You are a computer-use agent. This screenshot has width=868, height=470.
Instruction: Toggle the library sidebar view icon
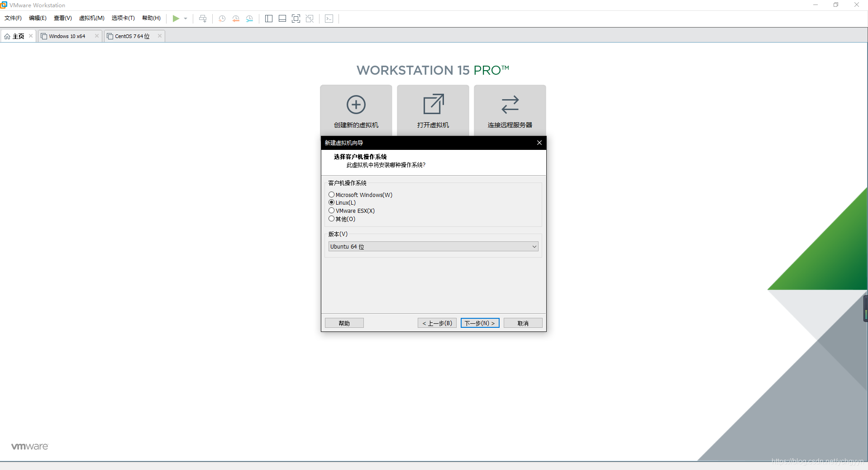point(269,19)
